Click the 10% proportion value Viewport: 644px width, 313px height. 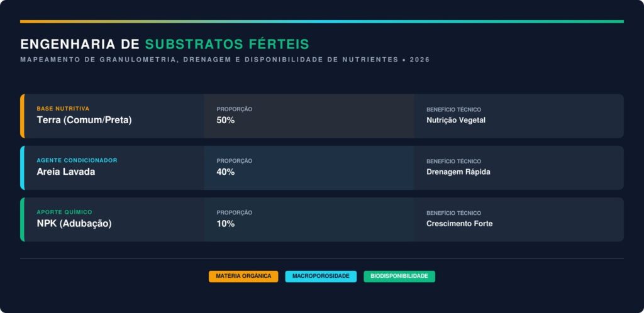tap(226, 224)
